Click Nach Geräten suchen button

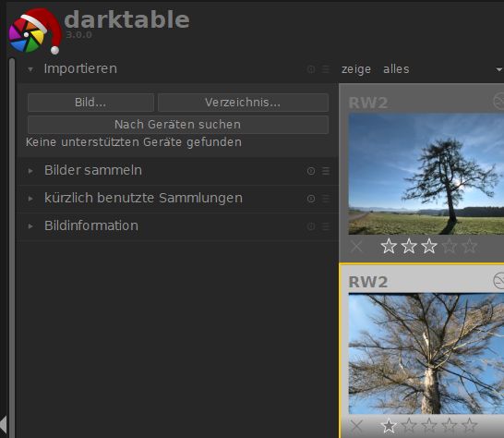178,125
